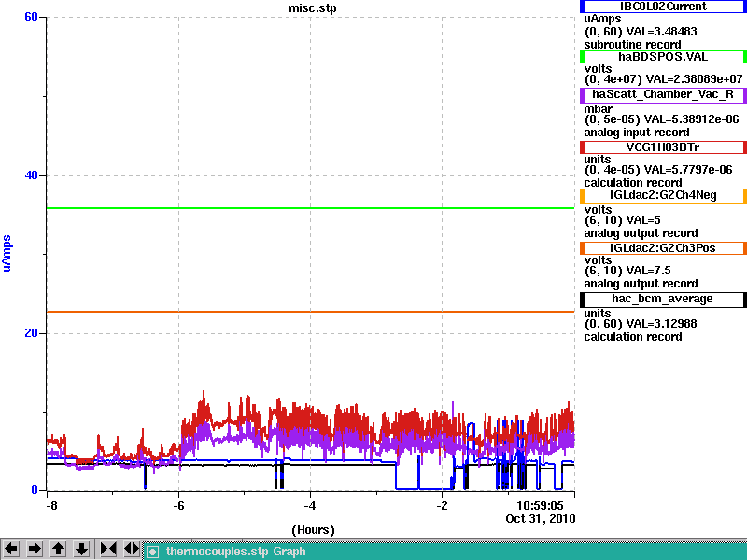Click the uAmps y-axis label

click(7, 253)
